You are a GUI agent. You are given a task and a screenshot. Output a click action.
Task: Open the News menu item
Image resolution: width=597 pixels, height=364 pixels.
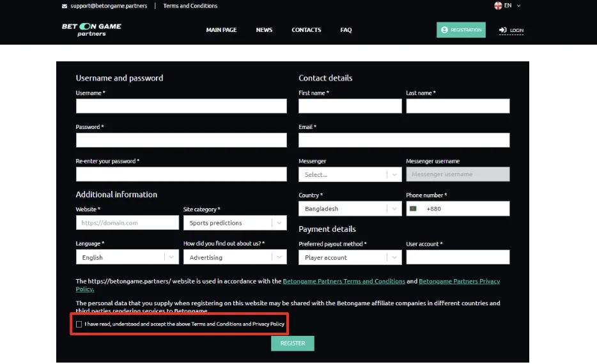[x=264, y=30]
